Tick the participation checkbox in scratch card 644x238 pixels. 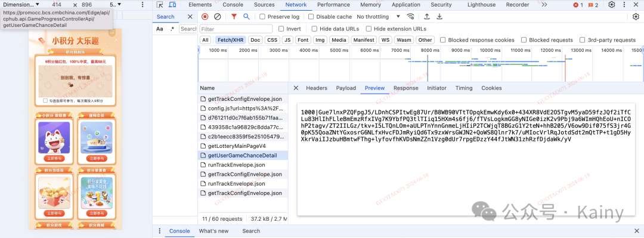tap(45, 101)
